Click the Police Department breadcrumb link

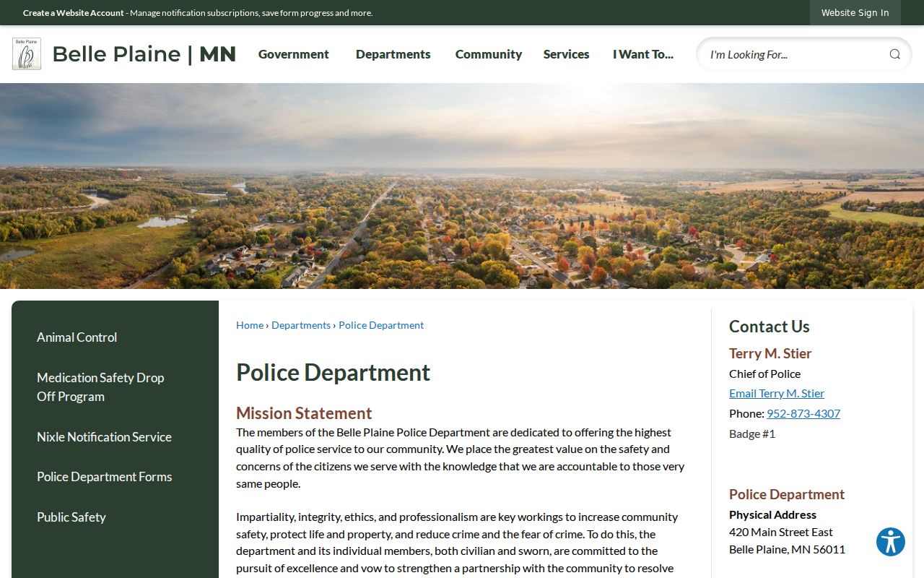coord(381,325)
